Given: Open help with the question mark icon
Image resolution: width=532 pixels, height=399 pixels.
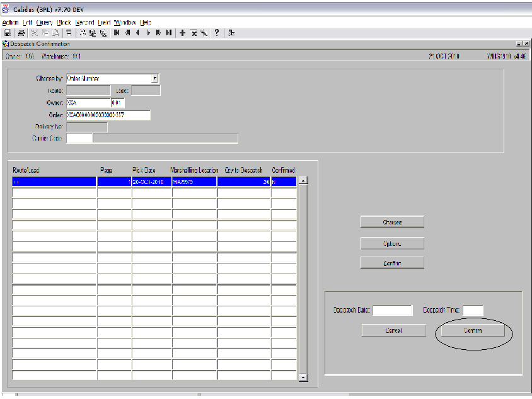Looking at the screenshot, I should click(217, 33).
